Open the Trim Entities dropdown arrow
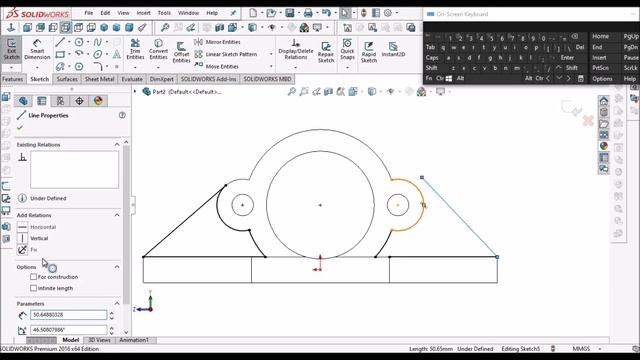The image size is (640, 360). 135,67
